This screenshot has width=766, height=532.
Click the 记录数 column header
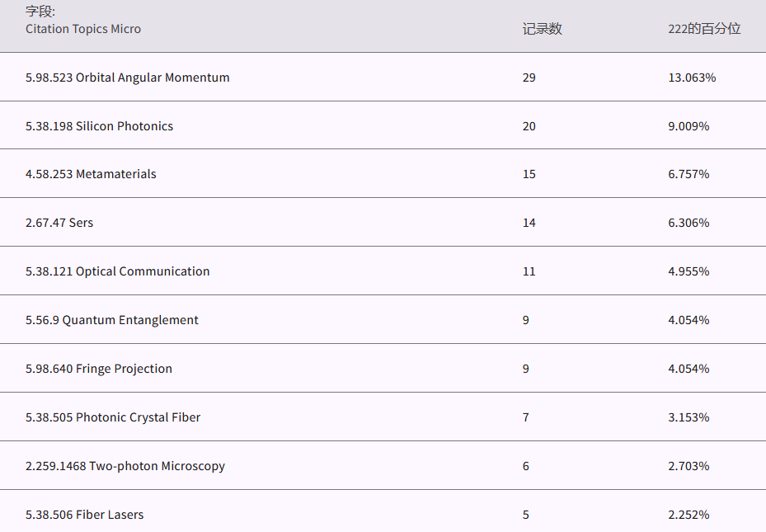coord(542,29)
